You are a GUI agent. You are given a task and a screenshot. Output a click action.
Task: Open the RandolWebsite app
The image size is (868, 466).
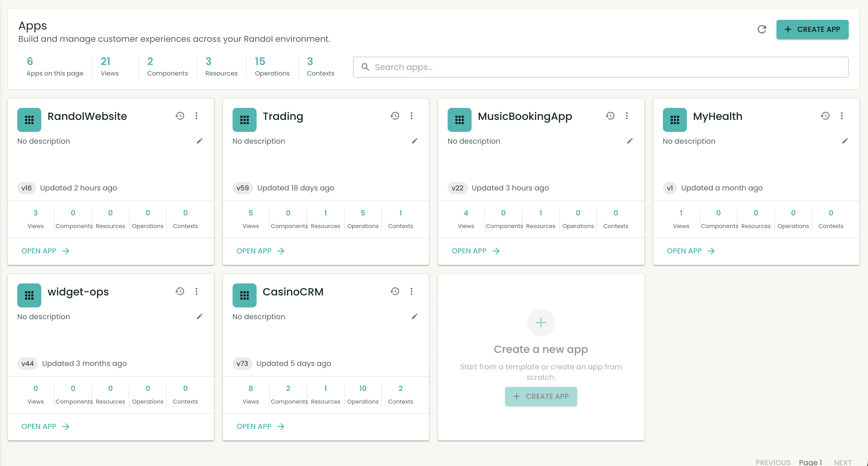click(45, 251)
